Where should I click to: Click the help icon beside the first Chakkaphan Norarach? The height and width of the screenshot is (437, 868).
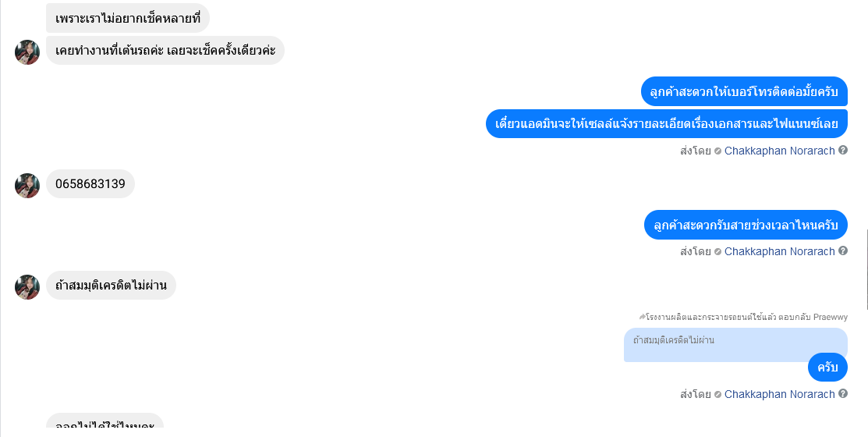click(842, 150)
